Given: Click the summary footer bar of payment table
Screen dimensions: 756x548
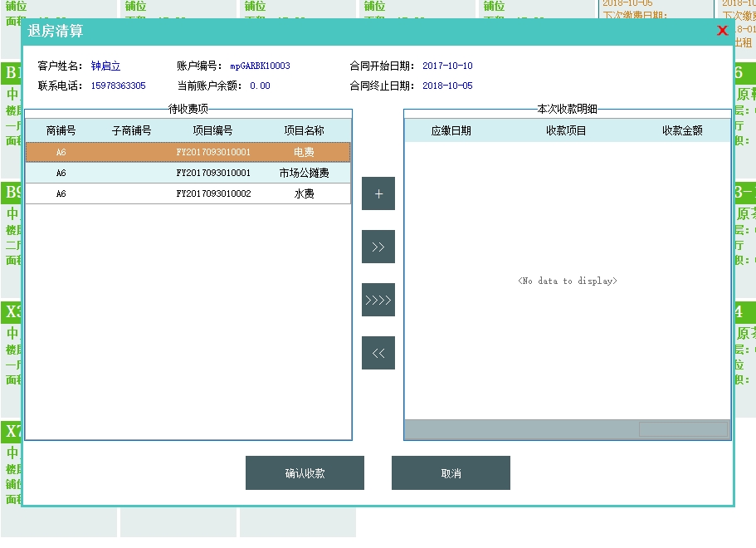Looking at the screenshot, I should [x=567, y=429].
